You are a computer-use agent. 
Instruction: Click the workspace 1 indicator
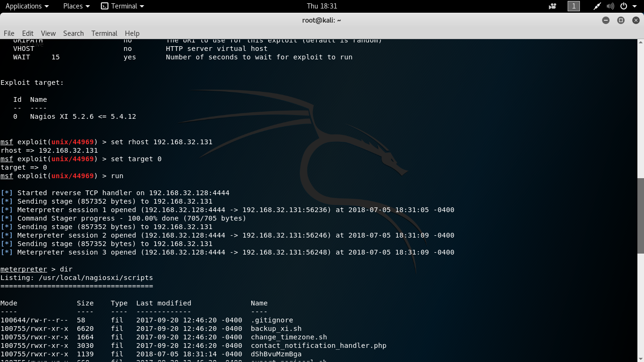click(574, 6)
